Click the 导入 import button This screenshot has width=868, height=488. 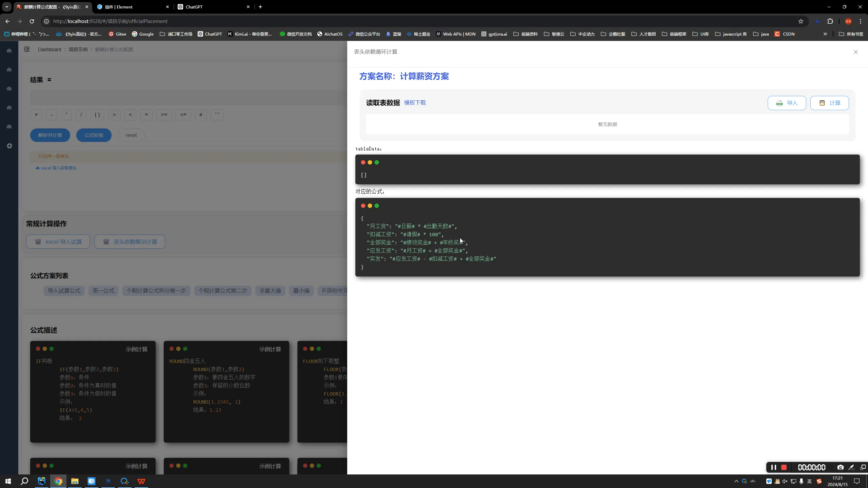pyautogui.click(x=787, y=103)
